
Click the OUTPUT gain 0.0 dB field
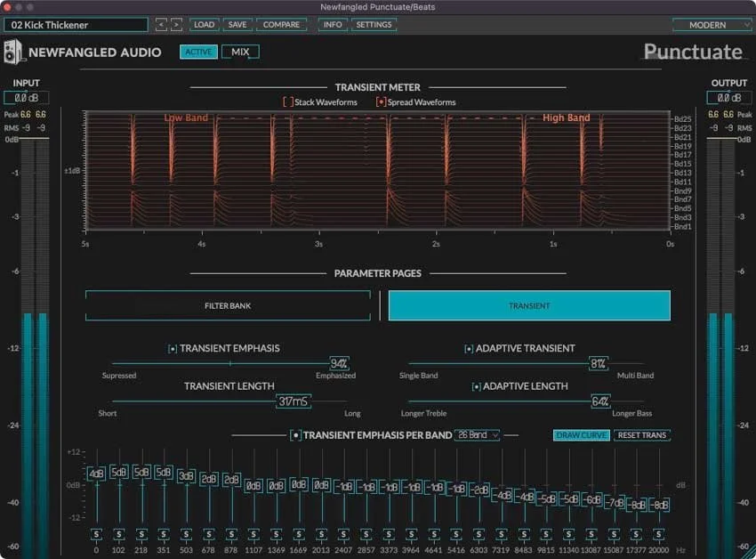pyautogui.click(x=729, y=98)
